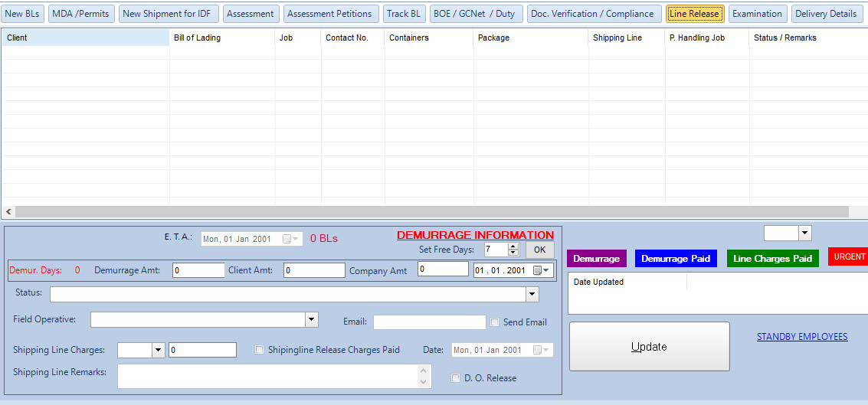Image resolution: width=868 pixels, height=405 pixels.
Task: Expand the Shipping Line Charges currency dropdown
Action: [x=159, y=350]
